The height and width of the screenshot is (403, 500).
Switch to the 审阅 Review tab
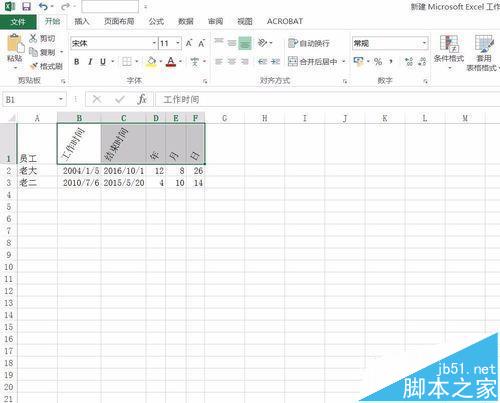coord(215,21)
